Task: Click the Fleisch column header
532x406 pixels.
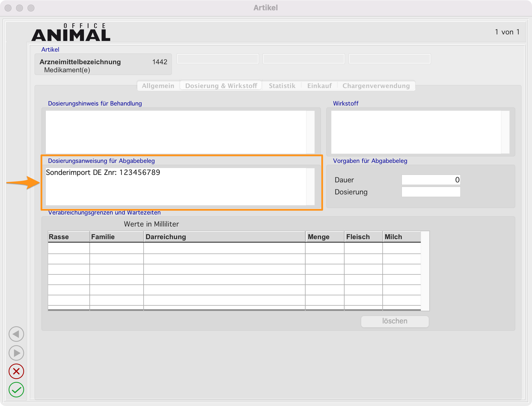Action: pos(363,237)
